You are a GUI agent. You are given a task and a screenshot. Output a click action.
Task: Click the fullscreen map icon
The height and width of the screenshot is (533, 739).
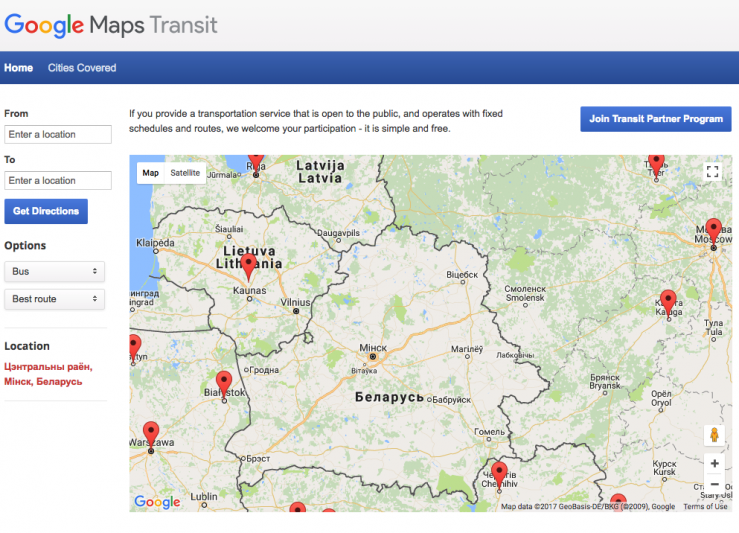click(x=712, y=172)
